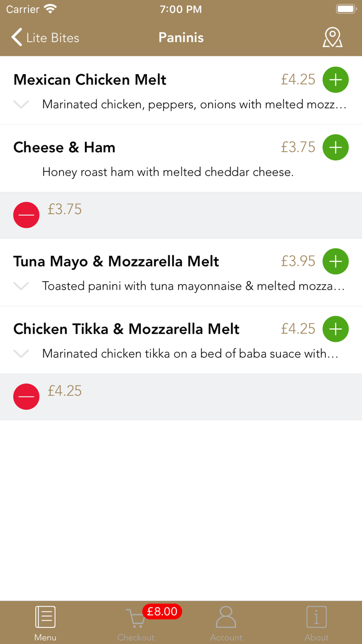Add Chicken Tikka & Mozzarella Melt
This screenshot has width=362, height=644.
(x=336, y=329)
